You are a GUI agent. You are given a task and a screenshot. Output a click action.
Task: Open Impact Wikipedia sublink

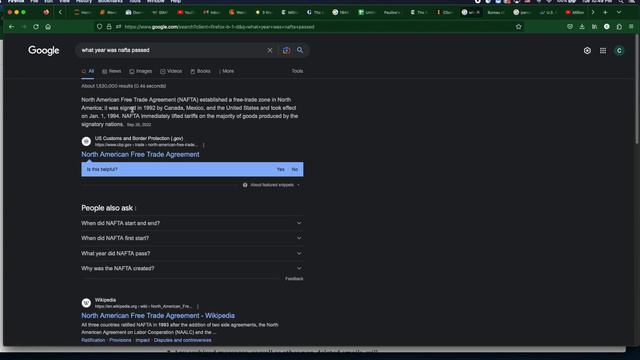pyautogui.click(x=142, y=340)
